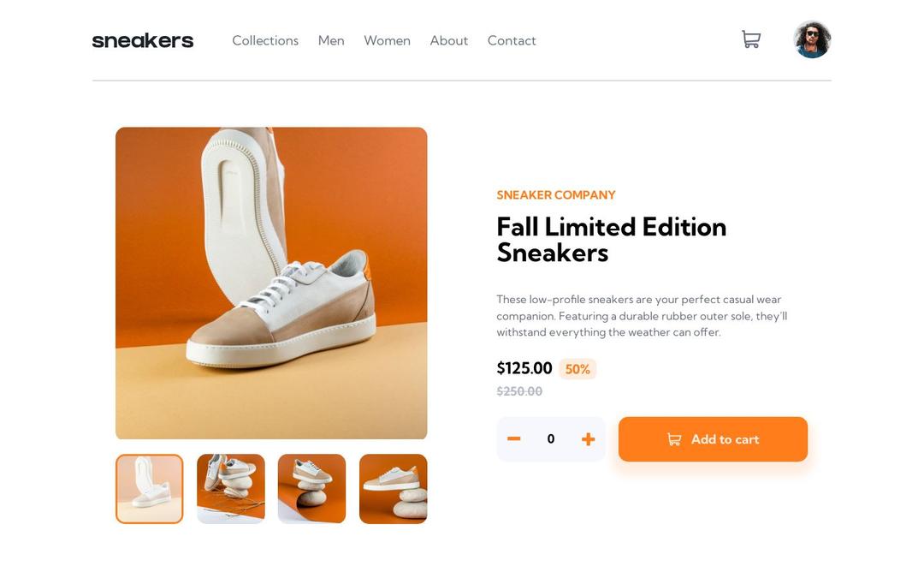Increase quantity with the plus icon
The width and height of the screenshot is (924, 578).
pyautogui.click(x=588, y=438)
